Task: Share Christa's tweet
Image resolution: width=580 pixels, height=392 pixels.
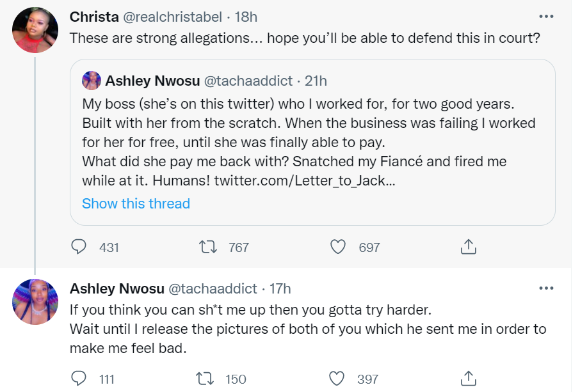Action: click(x=468, y=247)
